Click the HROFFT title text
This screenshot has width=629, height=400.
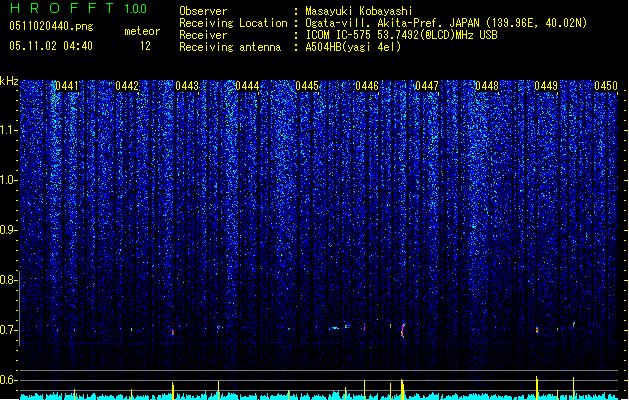coord(62,8)
